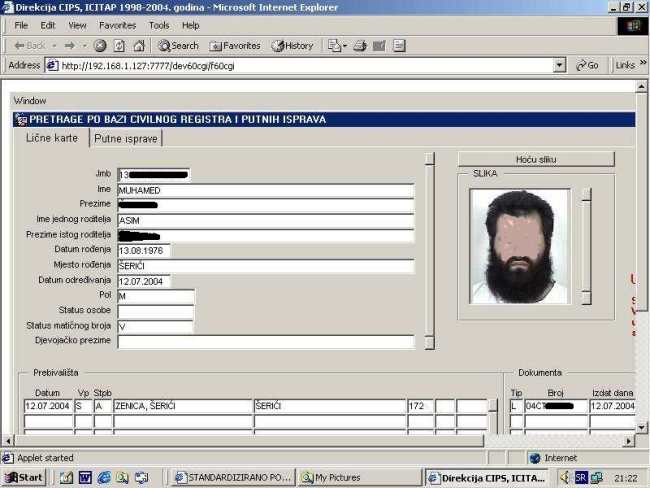Open the Favorites pane from toolbar
Screen dimensions: 650x488
[x=235, y=46]
